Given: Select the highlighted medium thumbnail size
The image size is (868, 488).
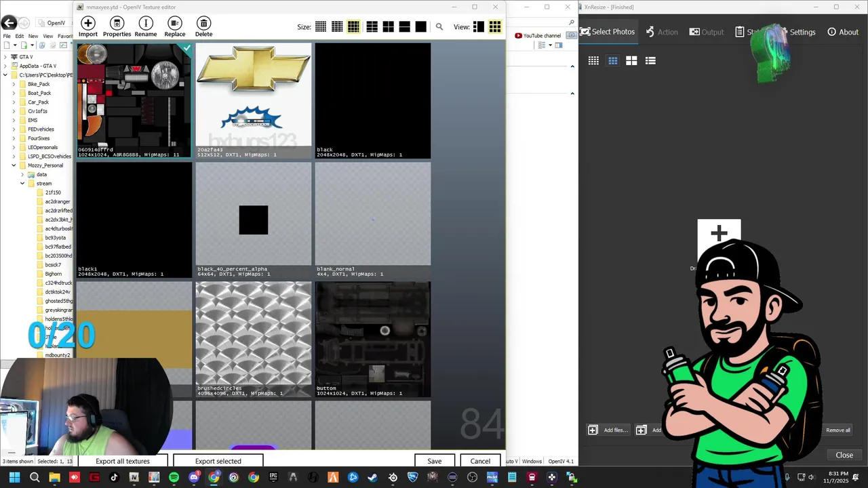Looking at the screenshot, I should pos(353,27).
